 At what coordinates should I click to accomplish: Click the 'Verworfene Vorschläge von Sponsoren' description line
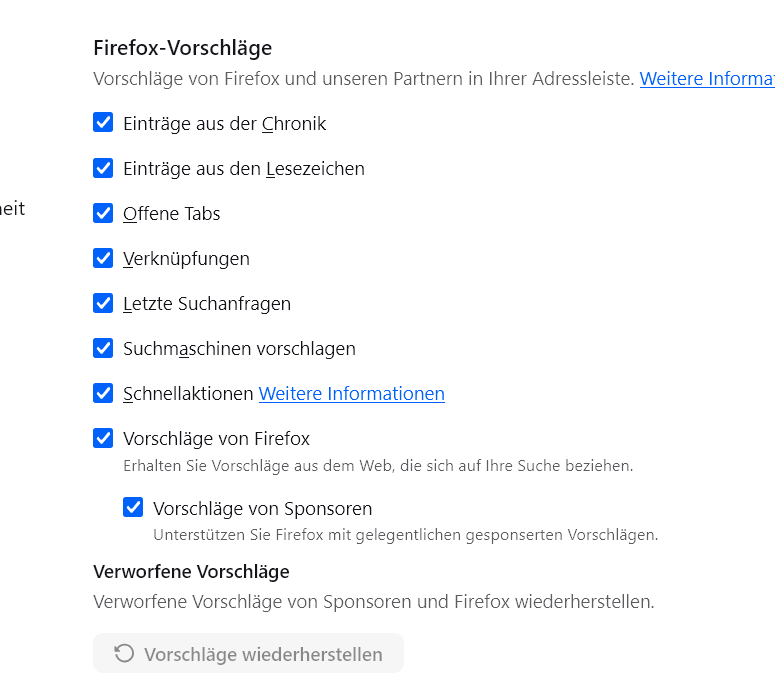[x=373, y=602]
